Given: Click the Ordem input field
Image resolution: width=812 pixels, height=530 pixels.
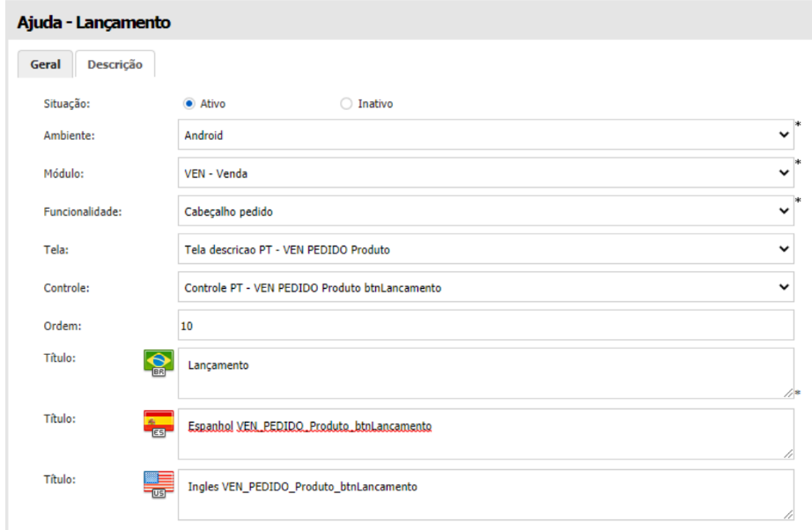Looking at the screenshot, I should [485, 326].
